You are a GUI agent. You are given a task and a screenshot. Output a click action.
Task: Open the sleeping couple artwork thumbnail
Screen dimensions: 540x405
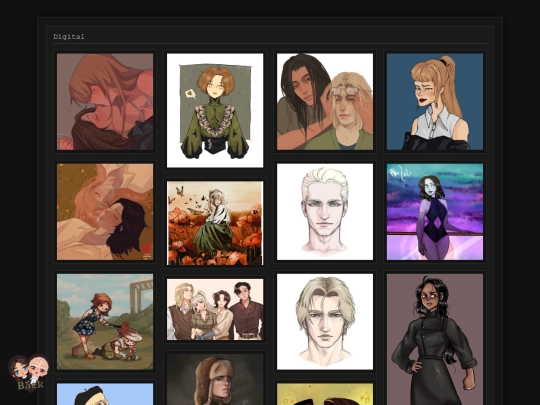[105, 212]
